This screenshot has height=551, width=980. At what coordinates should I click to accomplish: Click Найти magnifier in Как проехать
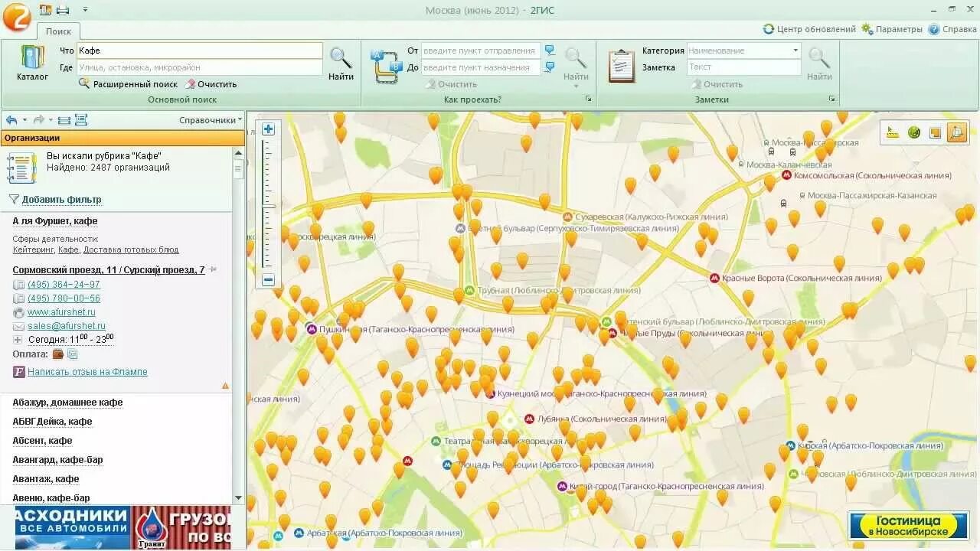[576, 64]
